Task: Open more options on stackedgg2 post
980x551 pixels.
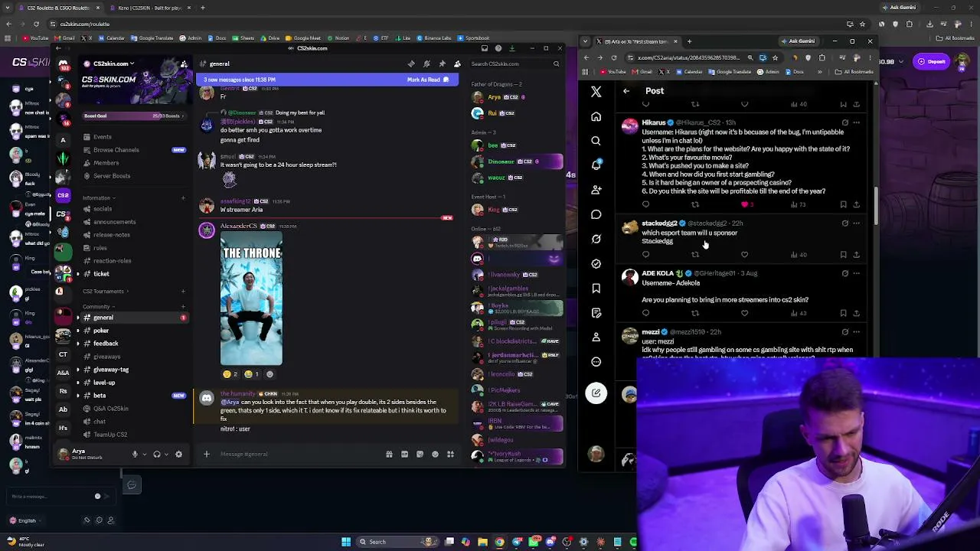Action: 856,223
